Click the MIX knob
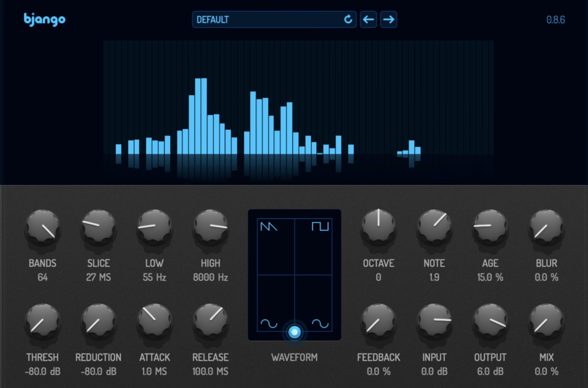The height and width of the screenshot is (388, 588). [x=547, y=322]
